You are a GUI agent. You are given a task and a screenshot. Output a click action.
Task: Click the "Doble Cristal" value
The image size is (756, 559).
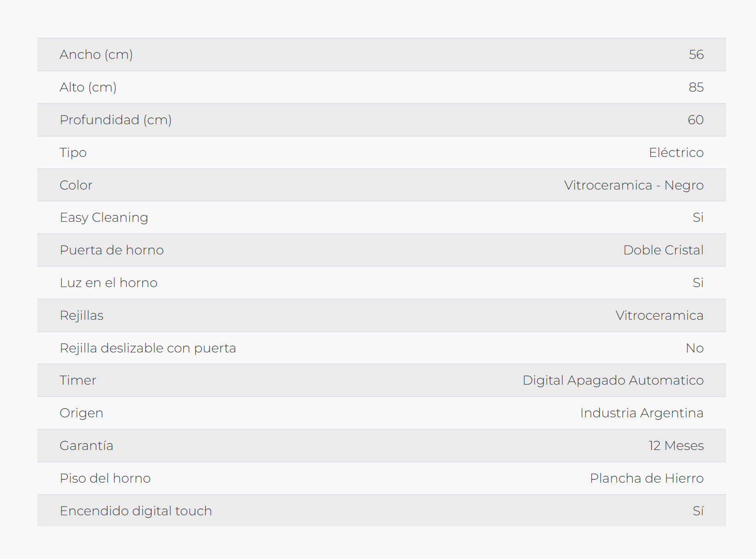[663, 250]
